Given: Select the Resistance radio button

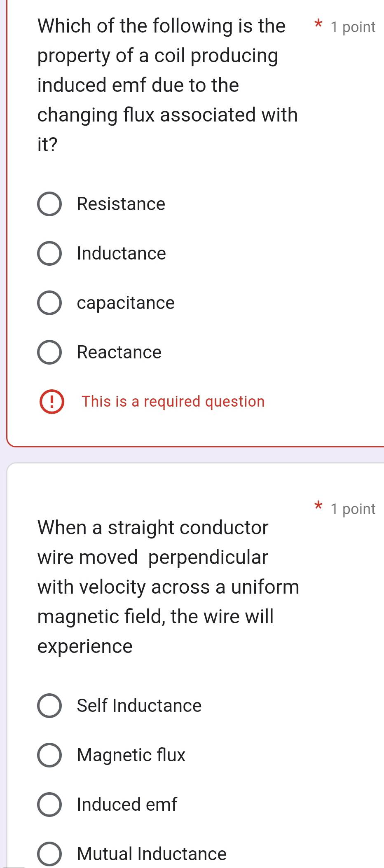Looking at the screenshot, I should coord(49,204).
